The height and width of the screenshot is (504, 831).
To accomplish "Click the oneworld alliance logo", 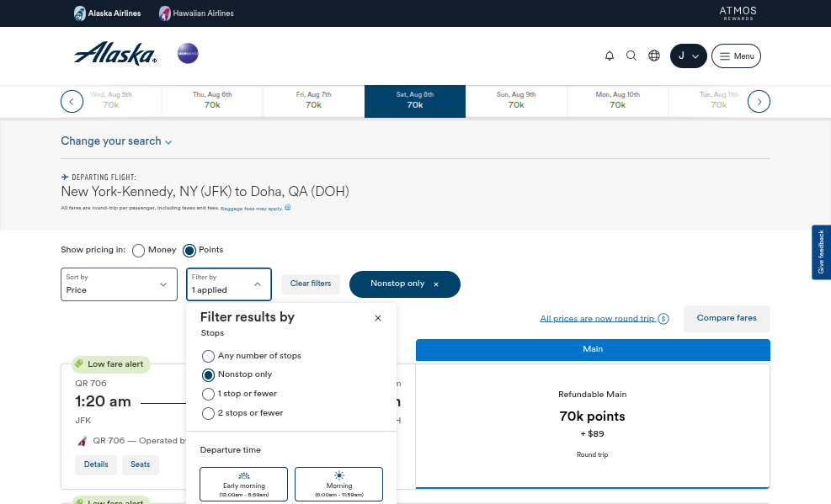I will [x=188, y=54].
